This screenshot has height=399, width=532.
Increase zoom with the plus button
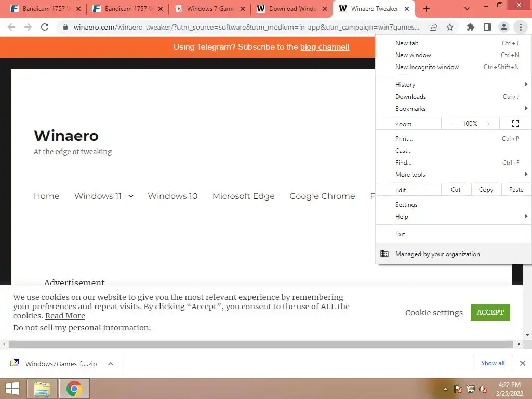[x=489, y=124]
